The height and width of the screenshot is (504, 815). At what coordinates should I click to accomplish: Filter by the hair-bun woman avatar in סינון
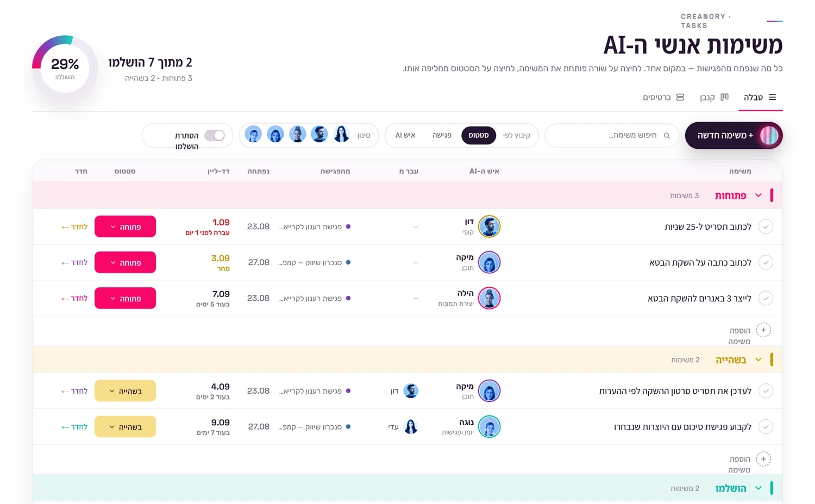tap(297, 134)
